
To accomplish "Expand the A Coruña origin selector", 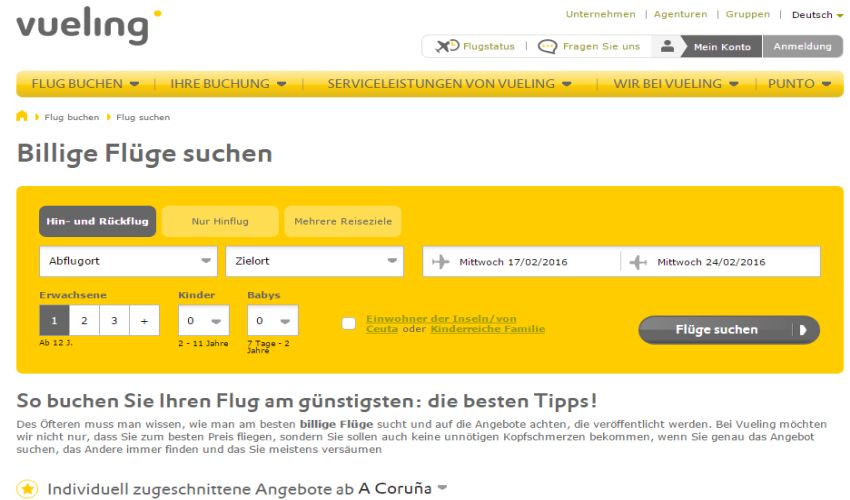I will click(403, 488).
